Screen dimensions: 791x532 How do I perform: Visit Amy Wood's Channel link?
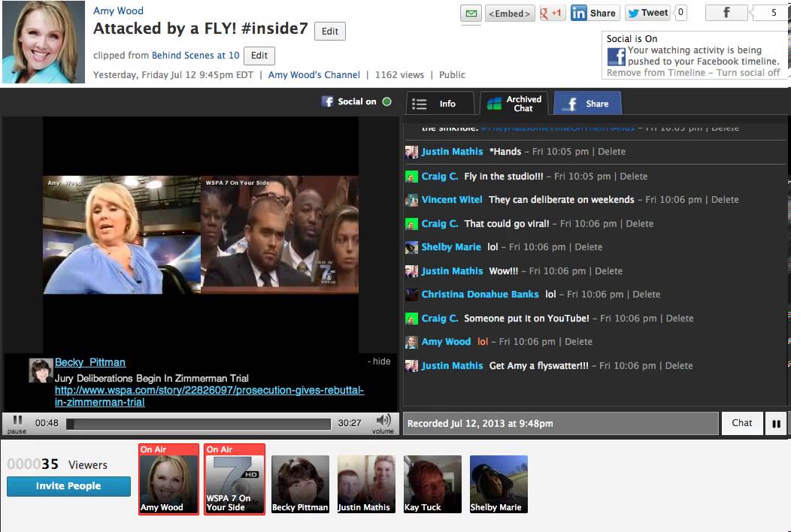coord(314,74)
